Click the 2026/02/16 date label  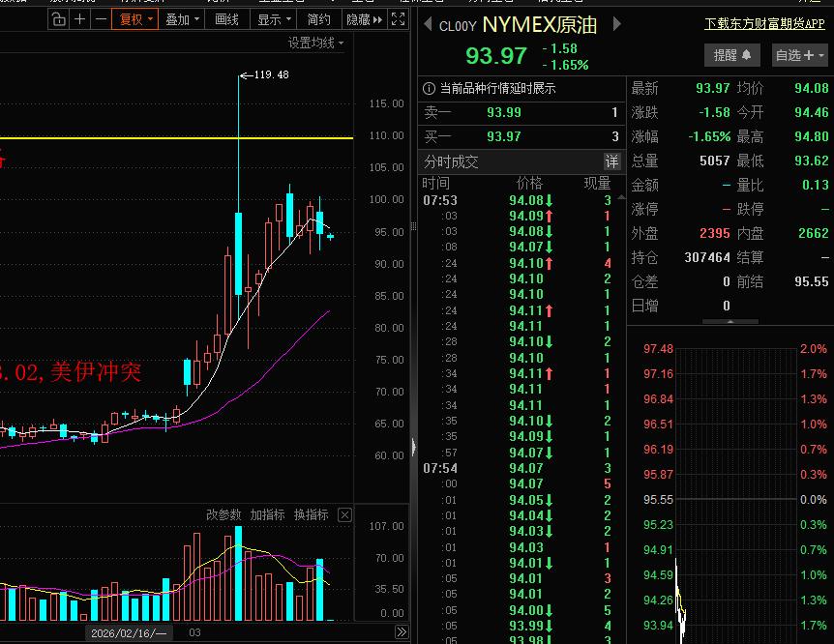(x=128, y=632)
